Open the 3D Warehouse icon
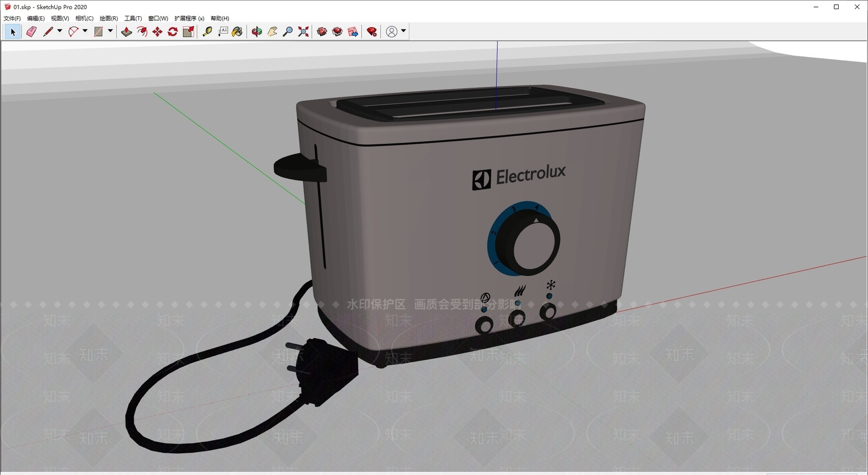 (x=322, y=32)
